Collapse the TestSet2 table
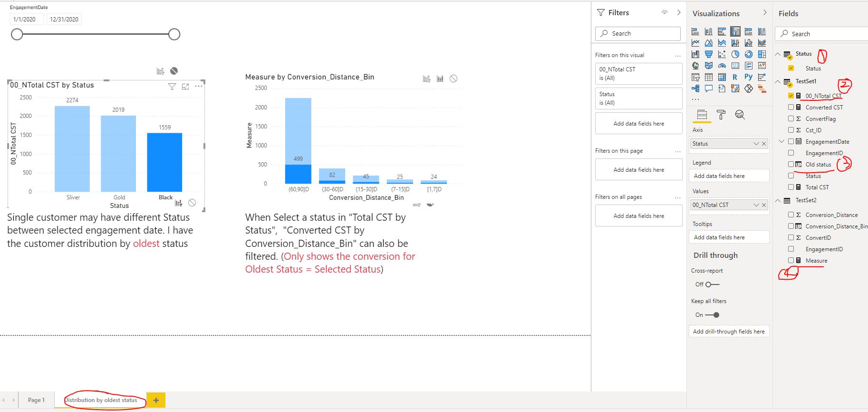Viewport: 868px width, 412px height. (778, 201)
